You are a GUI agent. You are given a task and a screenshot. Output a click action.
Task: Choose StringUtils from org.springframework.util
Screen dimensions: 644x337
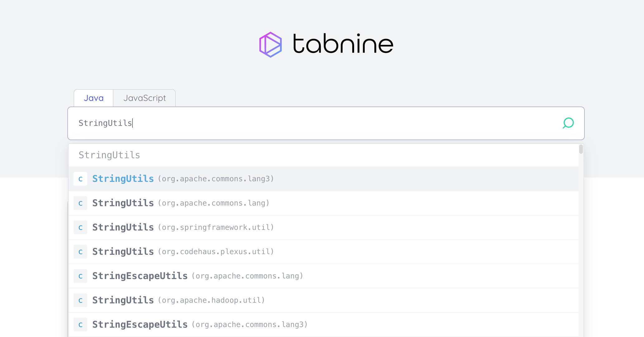pos(183,227)
